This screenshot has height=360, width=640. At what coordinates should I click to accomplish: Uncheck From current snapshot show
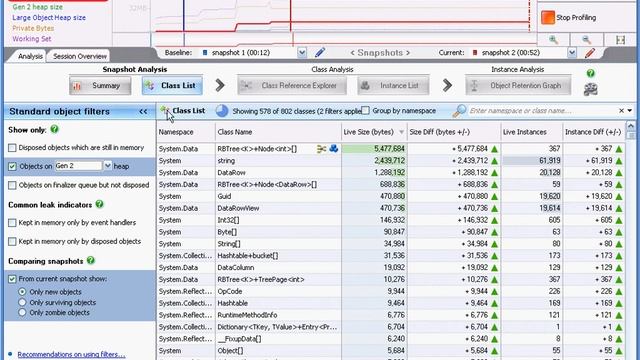point(12,279)
